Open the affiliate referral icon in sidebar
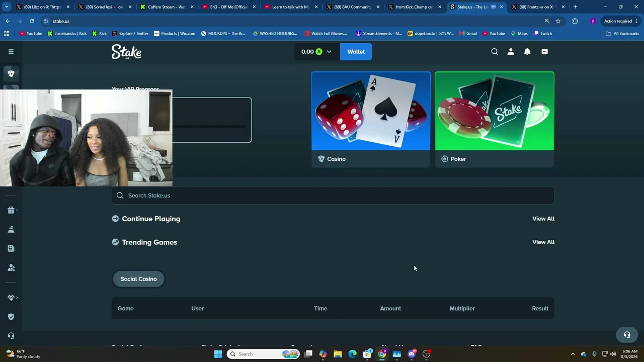Viewport: 644px width, 362px height. click(11, 268)
